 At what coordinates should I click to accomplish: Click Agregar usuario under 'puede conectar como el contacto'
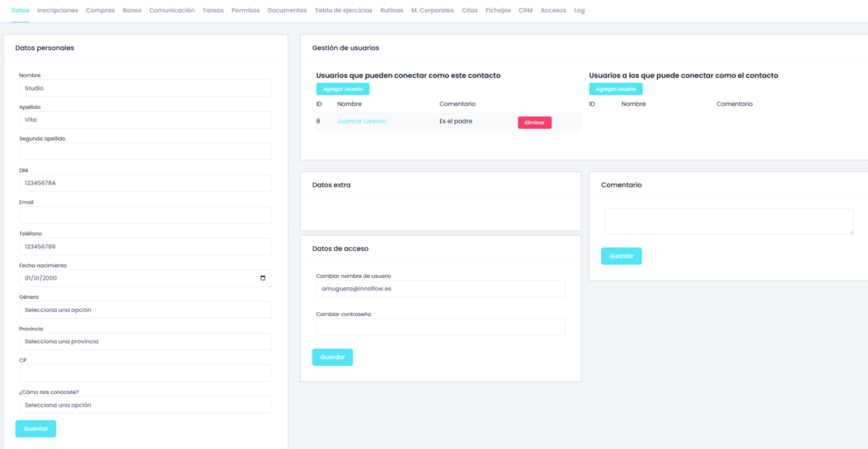tap(615, 89)
